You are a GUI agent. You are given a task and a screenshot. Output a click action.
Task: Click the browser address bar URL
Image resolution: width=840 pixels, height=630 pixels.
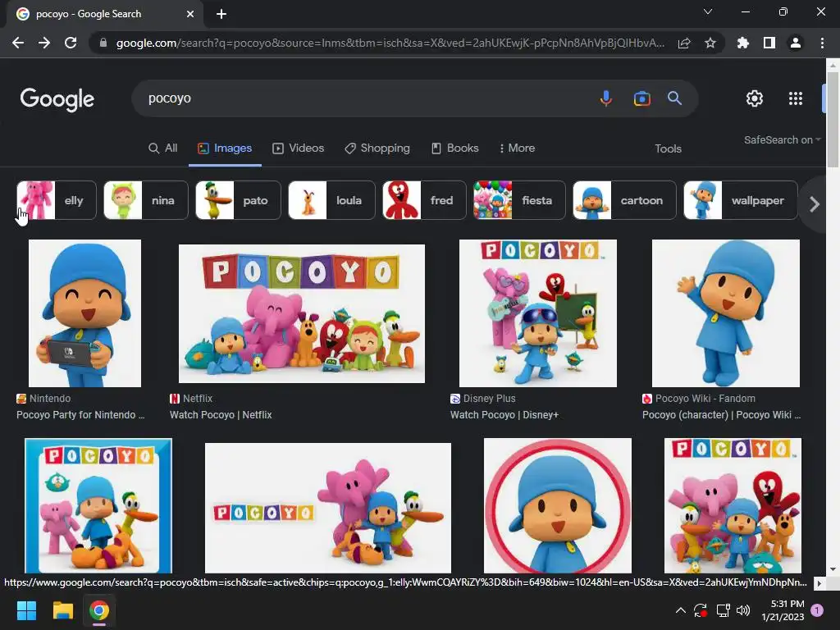coord(390,43)
